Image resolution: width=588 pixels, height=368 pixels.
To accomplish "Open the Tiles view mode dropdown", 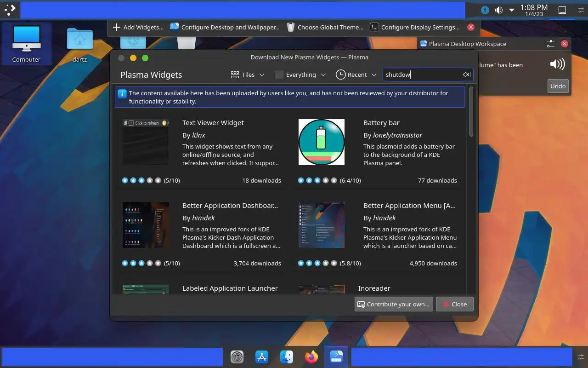I will pos(248,75).
